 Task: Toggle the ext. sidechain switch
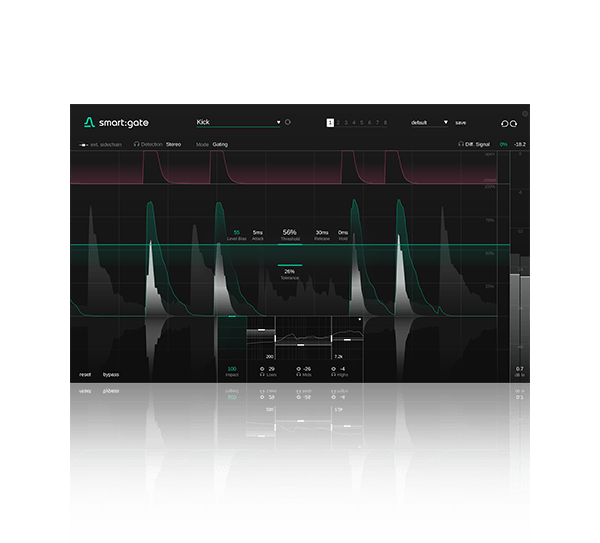83,145
